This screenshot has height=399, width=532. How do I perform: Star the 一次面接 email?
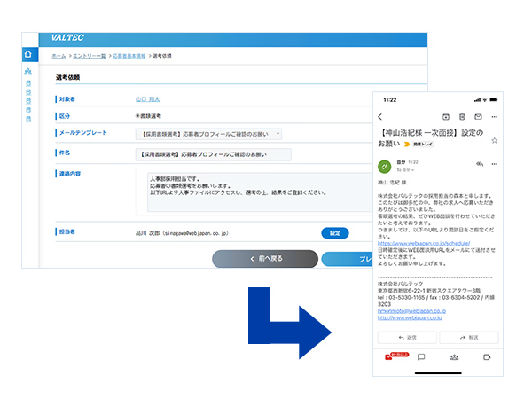(495, 140)
